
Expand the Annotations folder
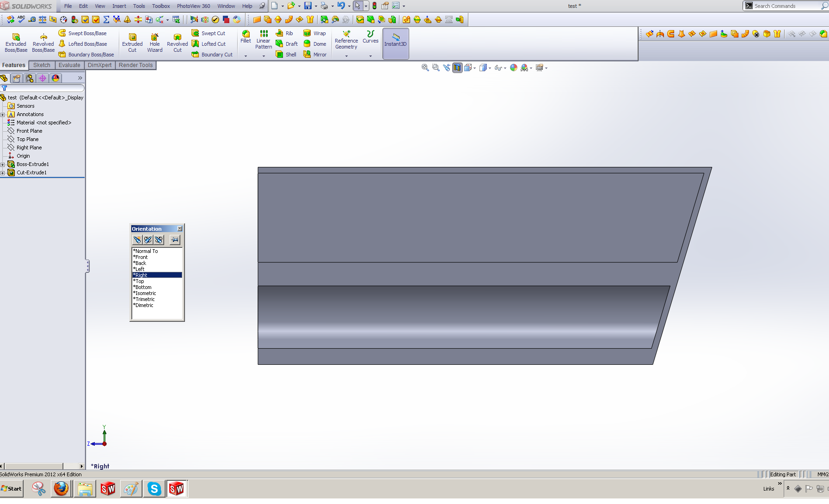point(3,114)
